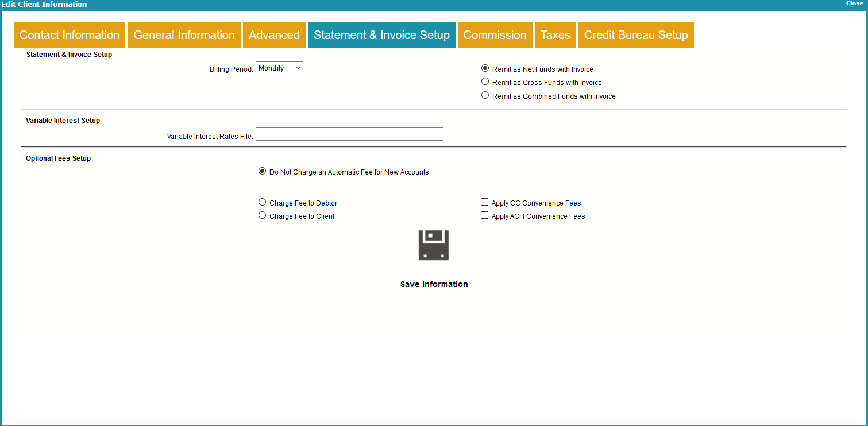Open the Contact Information tab

click(x=70, y=35)
